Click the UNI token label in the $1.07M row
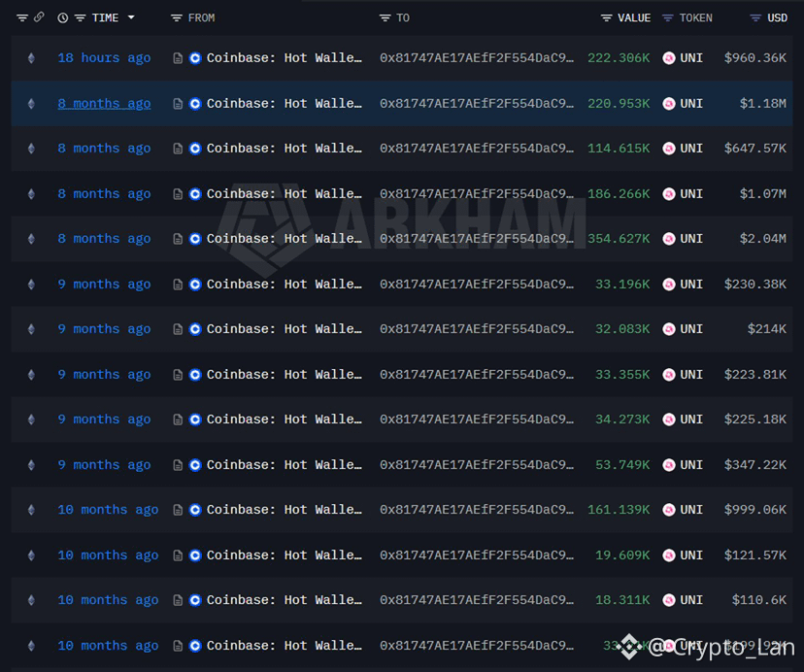This screenshot has width=804, height=672. [x=691, y=194]
